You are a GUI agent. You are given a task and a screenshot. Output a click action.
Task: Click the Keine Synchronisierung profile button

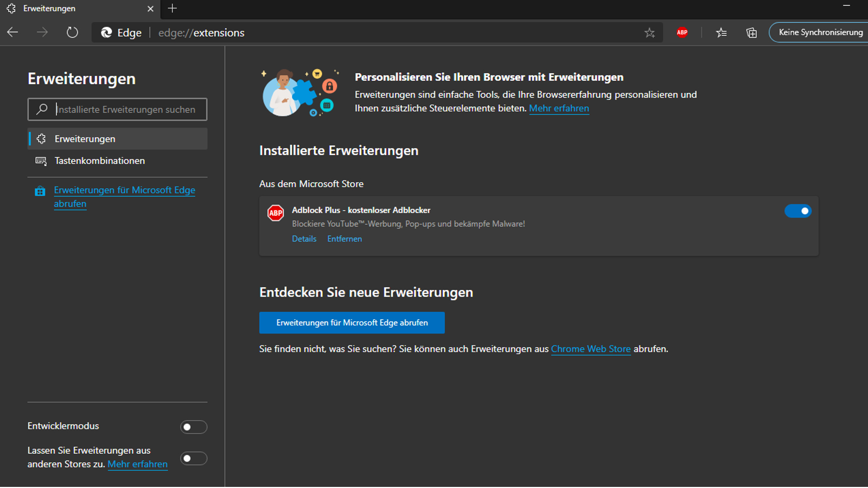[x=819, y=33]
